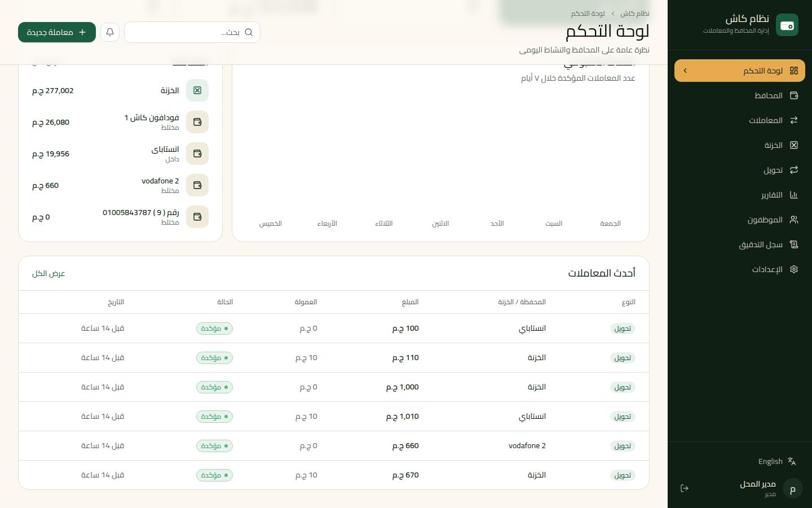Image resolution: width=812 pixels, height=508 pixels.
Task: Click the تحويل tag in the 100 ج.م row
Action: pyautogui.click(x=623, y=329)
